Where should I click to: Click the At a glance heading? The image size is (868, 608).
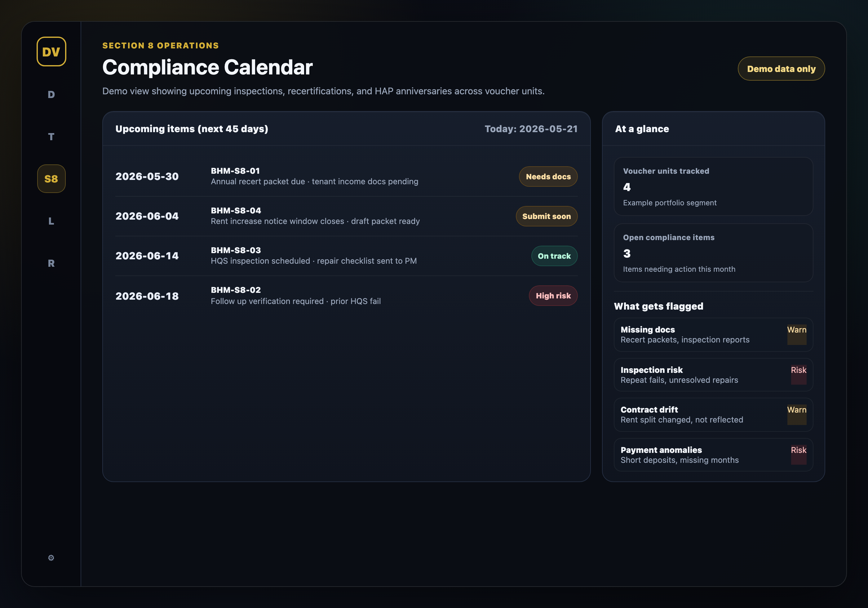pos(642,129)
